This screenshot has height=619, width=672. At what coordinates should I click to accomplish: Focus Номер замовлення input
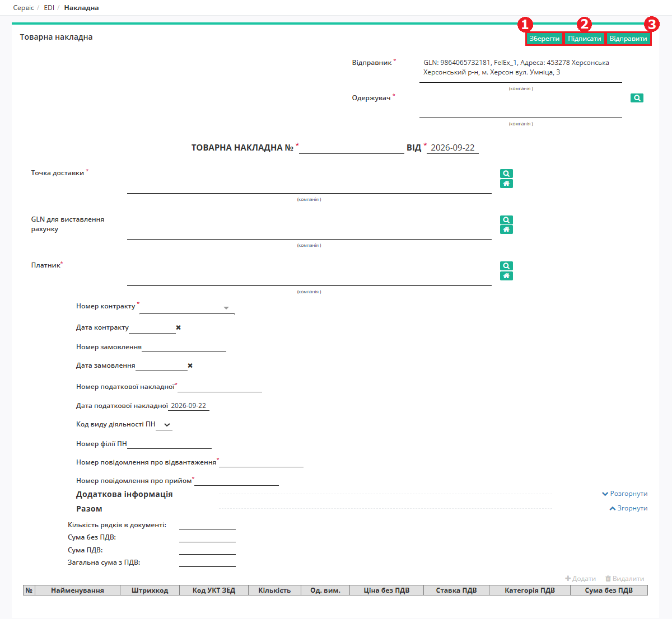click(x=184, y=347)
